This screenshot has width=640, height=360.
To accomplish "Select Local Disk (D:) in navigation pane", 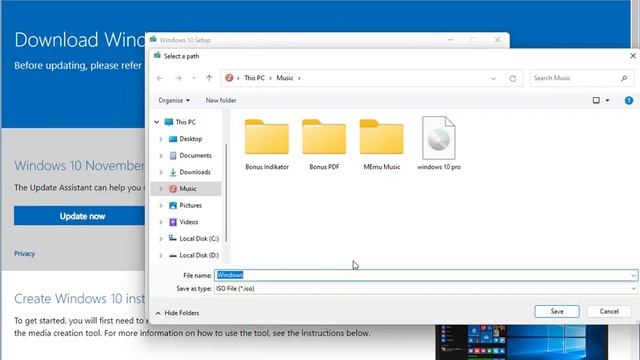I will click(x=199, y=256).
